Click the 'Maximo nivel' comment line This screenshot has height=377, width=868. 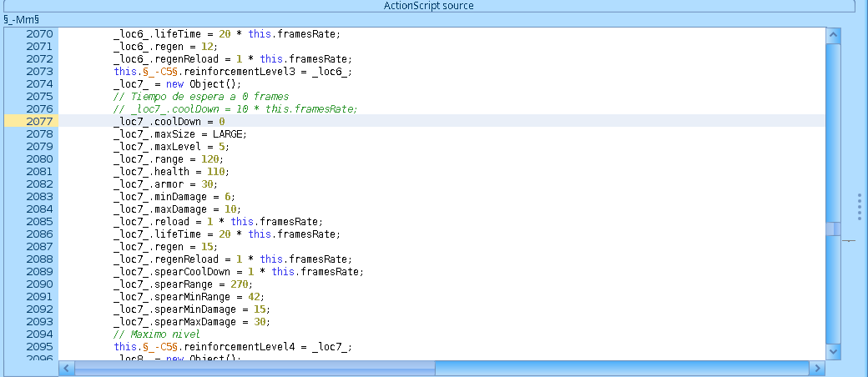tap(156, 334)
